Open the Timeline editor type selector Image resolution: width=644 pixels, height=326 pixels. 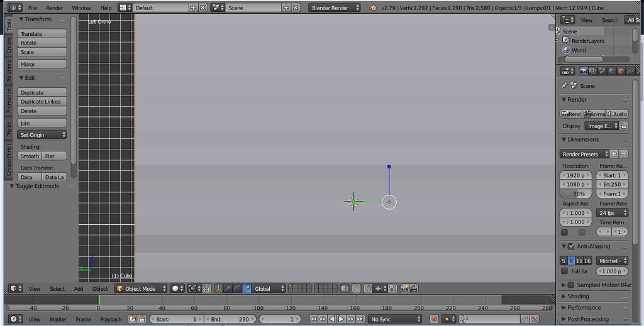tap(16, 319)
